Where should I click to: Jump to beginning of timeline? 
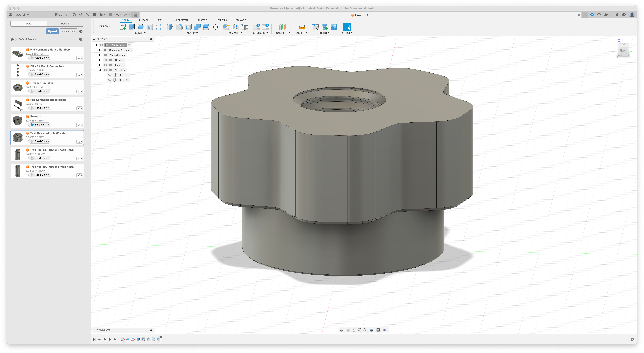click(x=94, y=339)
